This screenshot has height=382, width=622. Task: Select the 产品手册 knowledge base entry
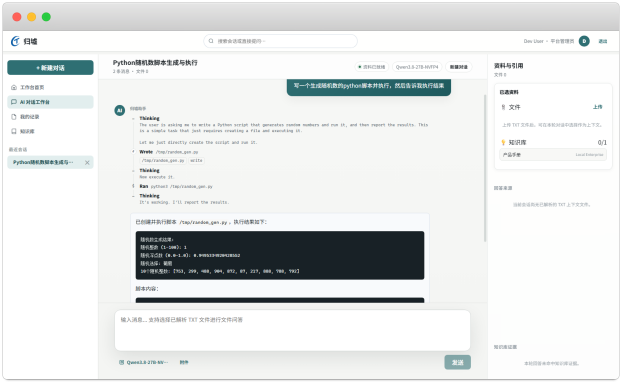tap(553, 155)
